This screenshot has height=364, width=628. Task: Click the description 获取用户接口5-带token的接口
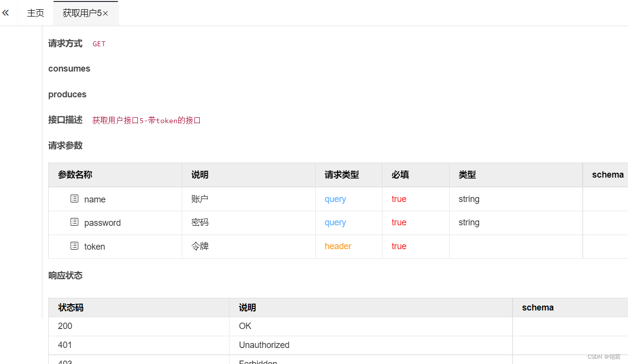coord(146,120)
